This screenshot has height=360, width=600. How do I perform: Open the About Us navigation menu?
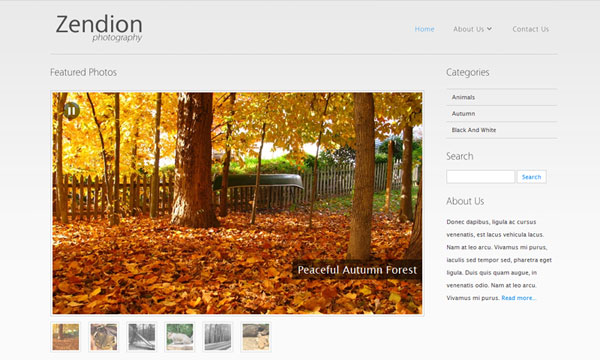[468, 29]
